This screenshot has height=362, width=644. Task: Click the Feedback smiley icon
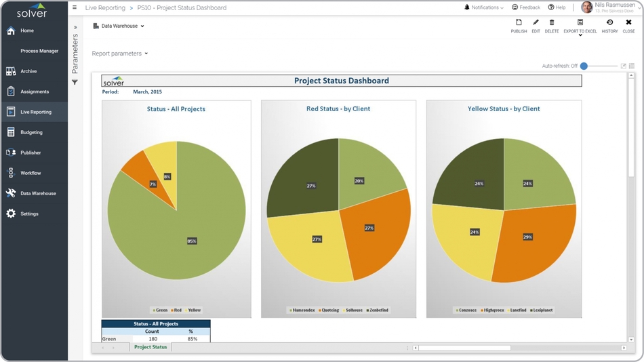[x=515, y=7]
